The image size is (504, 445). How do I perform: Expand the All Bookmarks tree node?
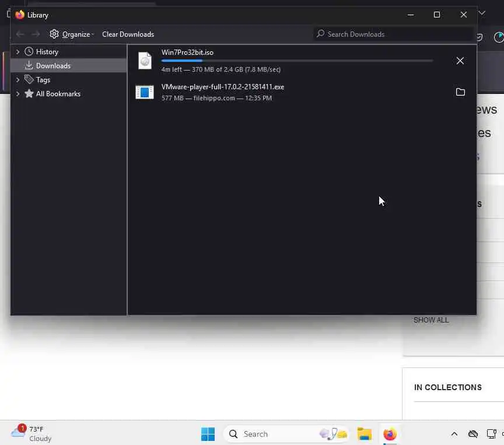click(17, 94)
